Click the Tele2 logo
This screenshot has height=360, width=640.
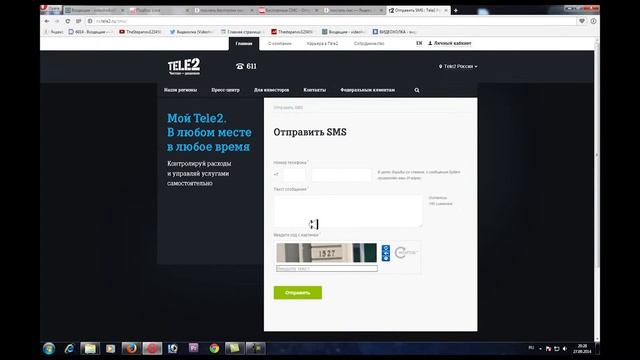point(184,66)
